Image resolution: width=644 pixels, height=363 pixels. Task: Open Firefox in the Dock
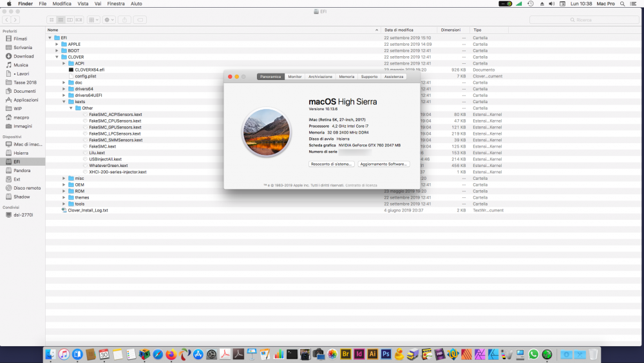tap(171, 354)
